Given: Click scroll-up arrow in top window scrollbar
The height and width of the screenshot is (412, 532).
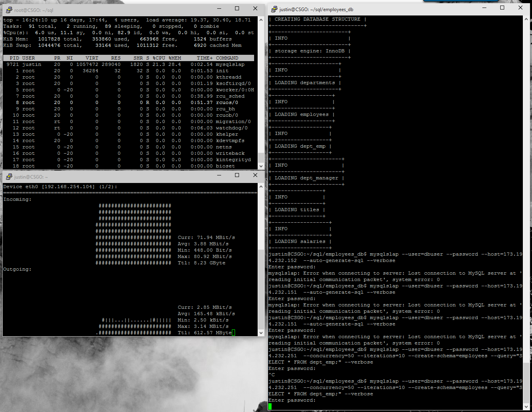Looking at the screenshot, I should (261, 19).
